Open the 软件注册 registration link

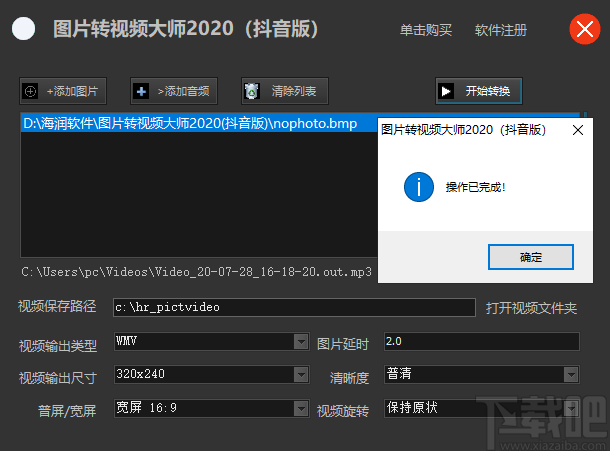tap(501, 30)
